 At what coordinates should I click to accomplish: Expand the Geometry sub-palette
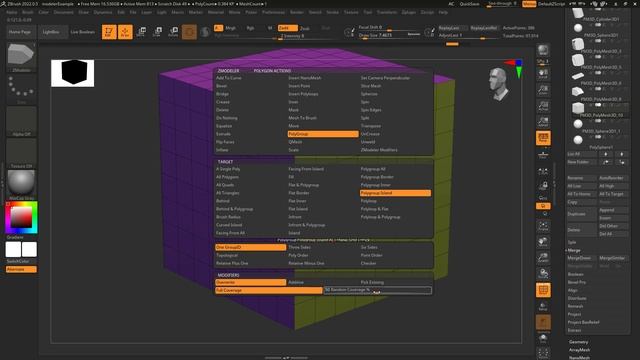(579, 342)
